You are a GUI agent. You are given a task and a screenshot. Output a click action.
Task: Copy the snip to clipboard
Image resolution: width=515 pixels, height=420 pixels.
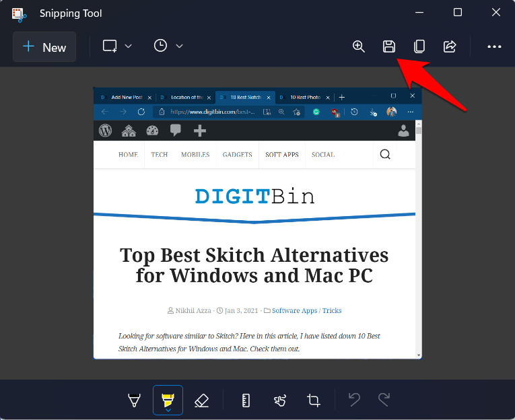(419, 46)
